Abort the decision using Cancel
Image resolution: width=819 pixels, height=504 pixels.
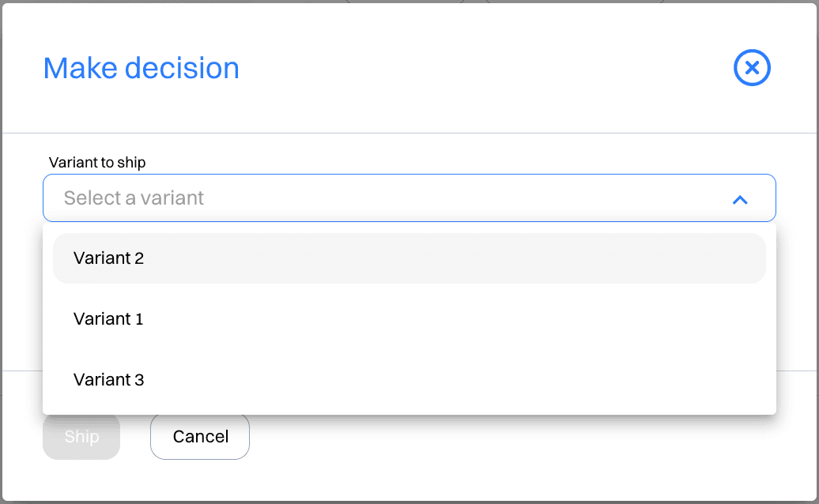[x=200, y=437]
